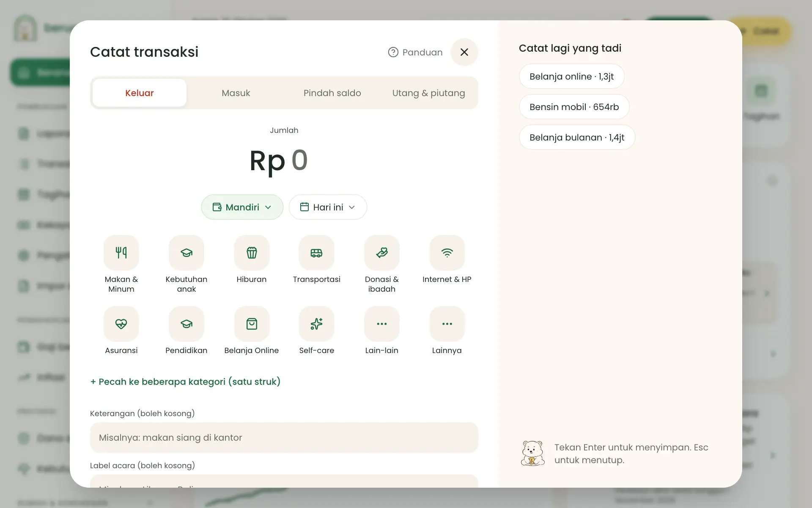Switch to the Utang & piutang tab
The width and height of the screenshot is (812, 508).
pyautogui.click(x=428, y=93)
